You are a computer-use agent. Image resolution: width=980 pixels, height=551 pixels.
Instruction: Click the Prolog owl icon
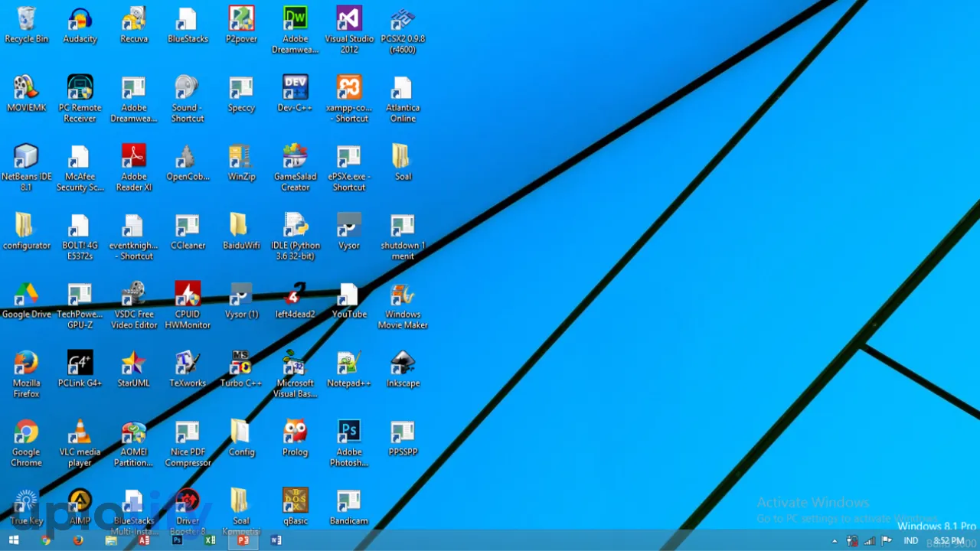pyautogui.click(x=295, y=439)
